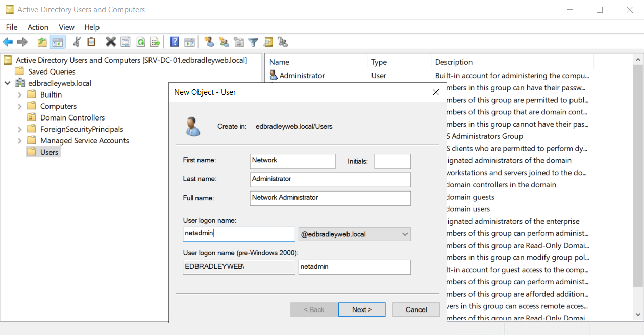Select the Create New User toolbar icon

(209, 42)
